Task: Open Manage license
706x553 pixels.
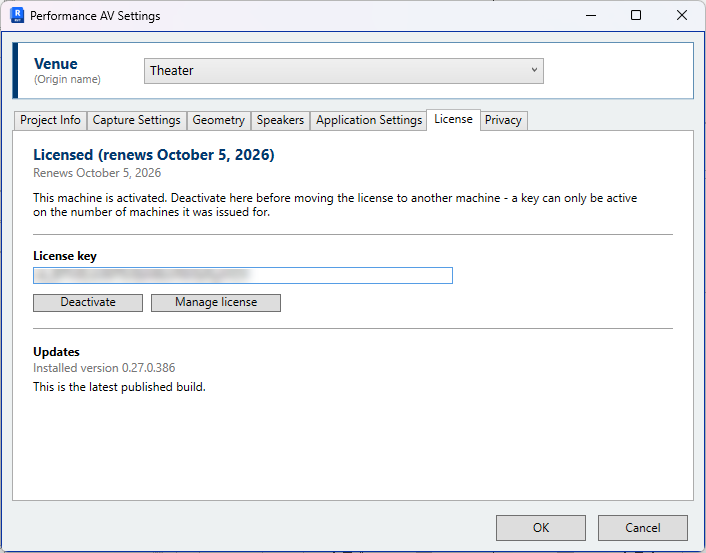Action: (216, 303)
